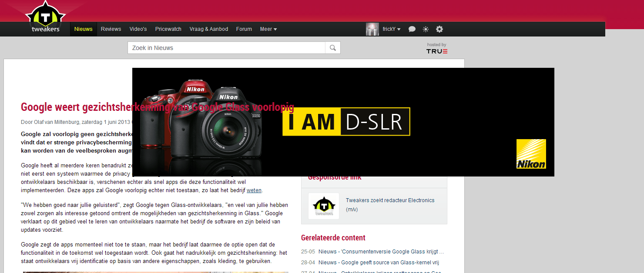The height and width of the screenshot is (273, 644).
Task: Open the messages speech bubble icon
Action: pos(412,29)
